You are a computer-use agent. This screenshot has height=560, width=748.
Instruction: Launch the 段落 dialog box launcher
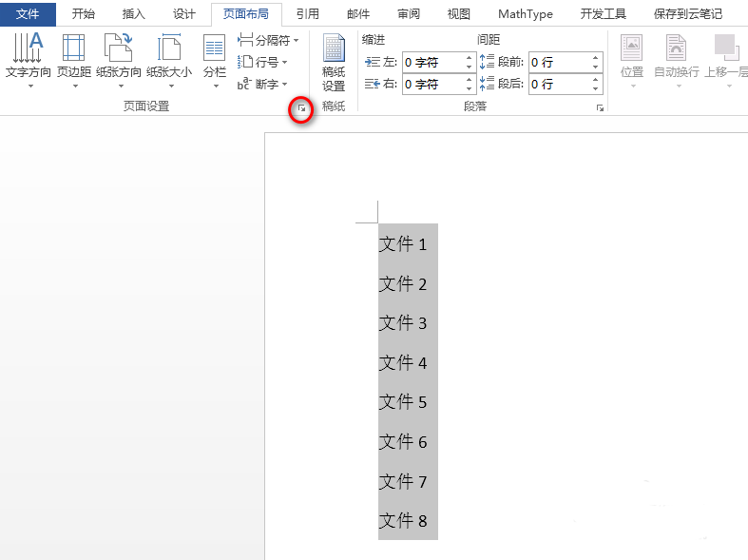(x=600, y=108)
